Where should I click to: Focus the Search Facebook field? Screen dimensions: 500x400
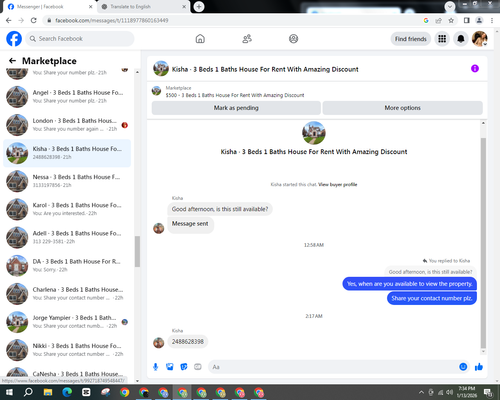coord(80,39)
